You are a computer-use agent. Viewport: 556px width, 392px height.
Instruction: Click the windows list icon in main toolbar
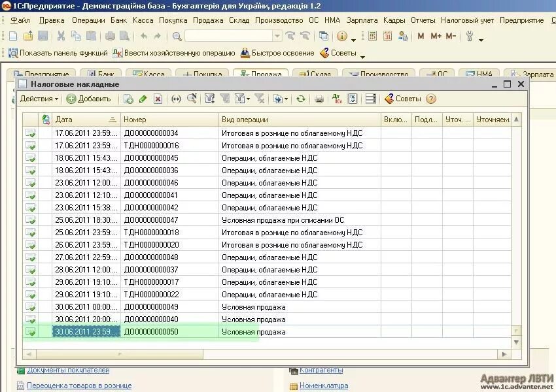(323, 36)
